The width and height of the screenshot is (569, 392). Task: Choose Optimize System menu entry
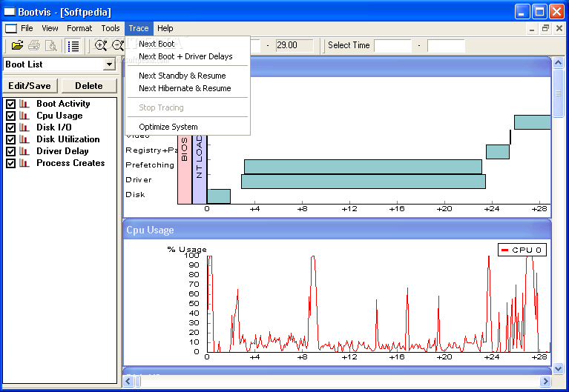188,127
